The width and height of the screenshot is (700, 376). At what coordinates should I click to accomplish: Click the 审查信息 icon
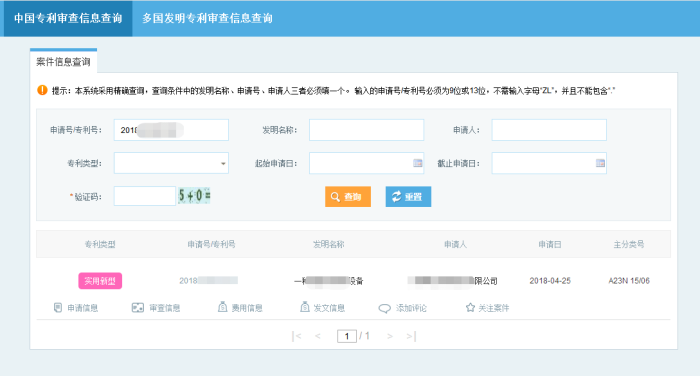coord(138,308)
